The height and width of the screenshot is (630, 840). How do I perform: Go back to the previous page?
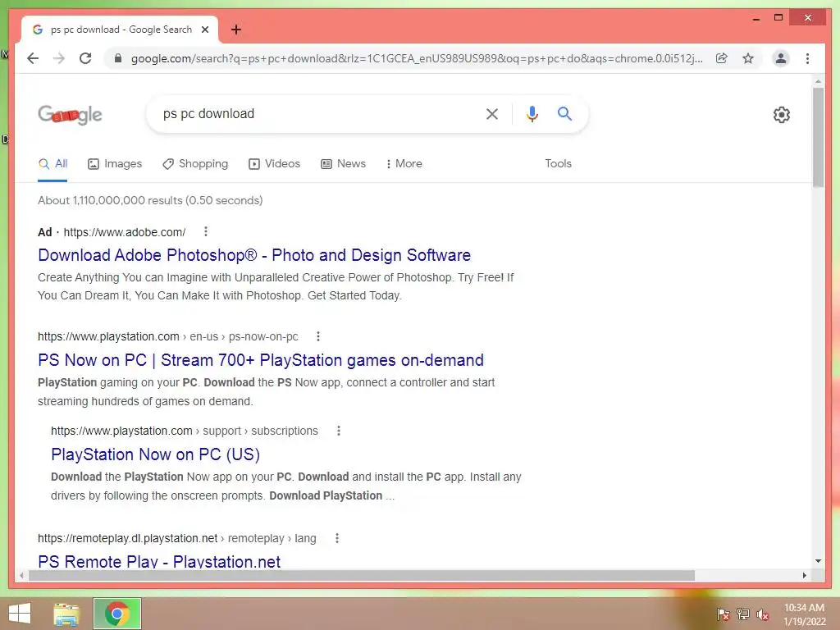tap(33, 58)
